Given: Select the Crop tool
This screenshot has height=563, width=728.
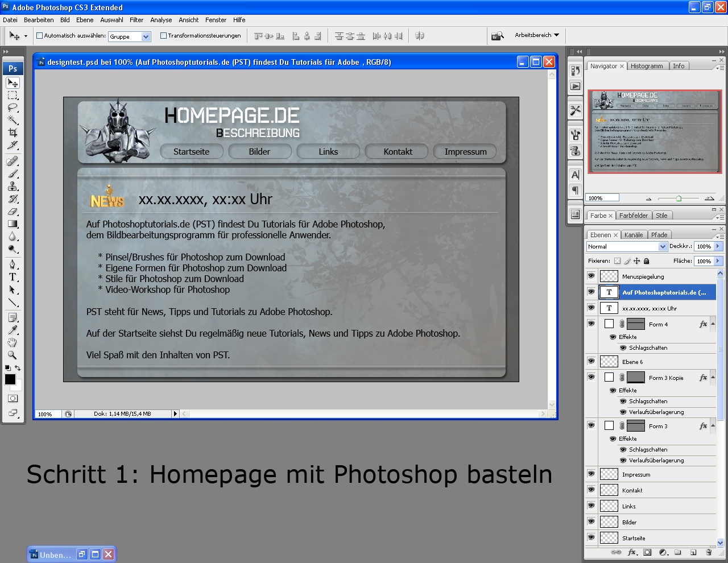Looking at the screenshot, I should click(x=13, y=133).
